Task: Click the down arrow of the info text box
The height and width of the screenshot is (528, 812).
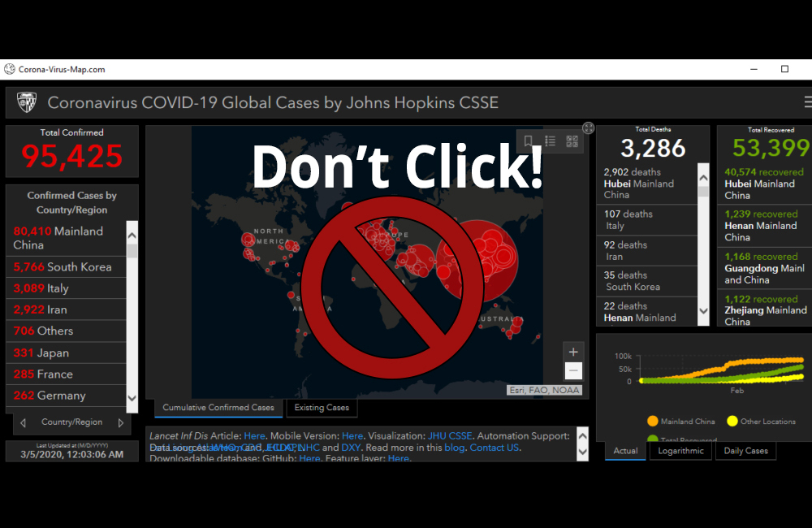Action: [582, 452]
